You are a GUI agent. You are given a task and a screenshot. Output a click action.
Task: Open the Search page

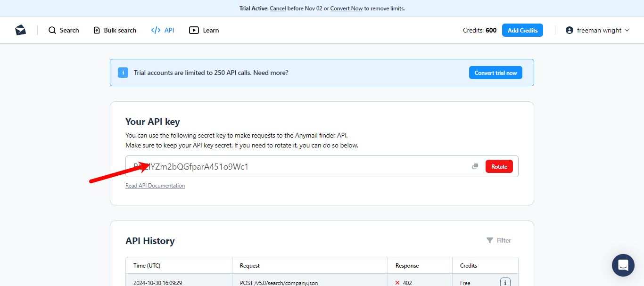coord(64,30)
